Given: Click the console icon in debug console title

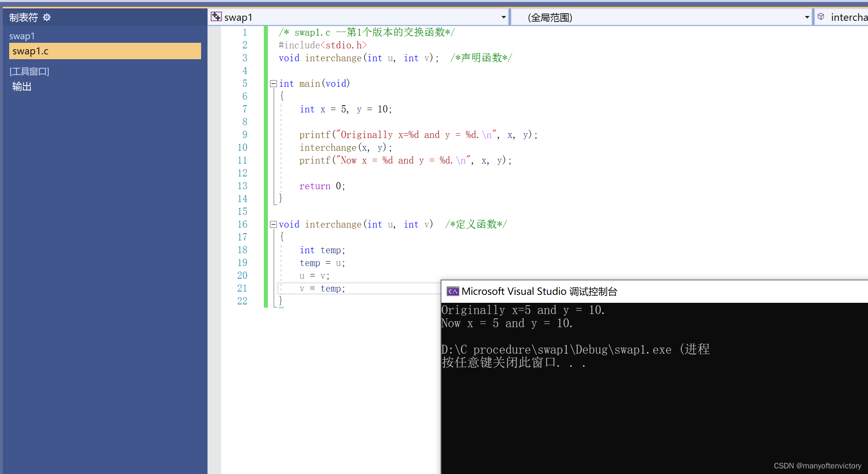Looking at the screenshot, I should [453, 291].
